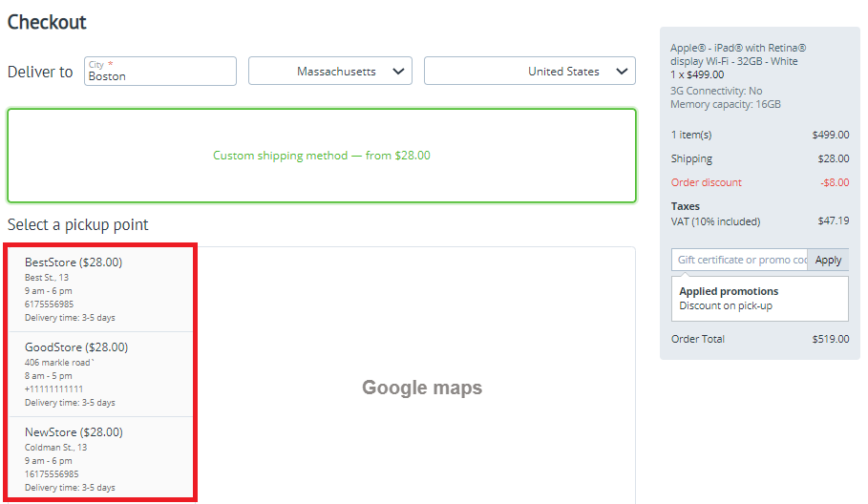Click the Discount on pick-up promotion text

click(725, 305)
